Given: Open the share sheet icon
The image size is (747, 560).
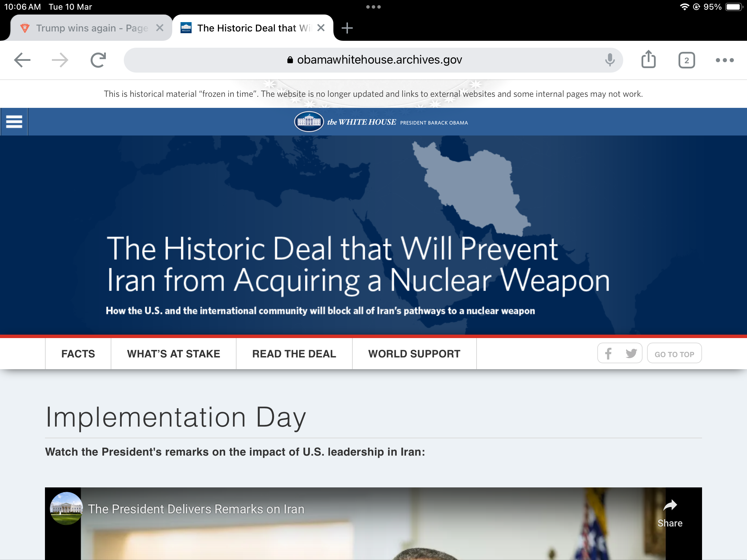Looking at the screenshot, I should (x=648, y=60).
